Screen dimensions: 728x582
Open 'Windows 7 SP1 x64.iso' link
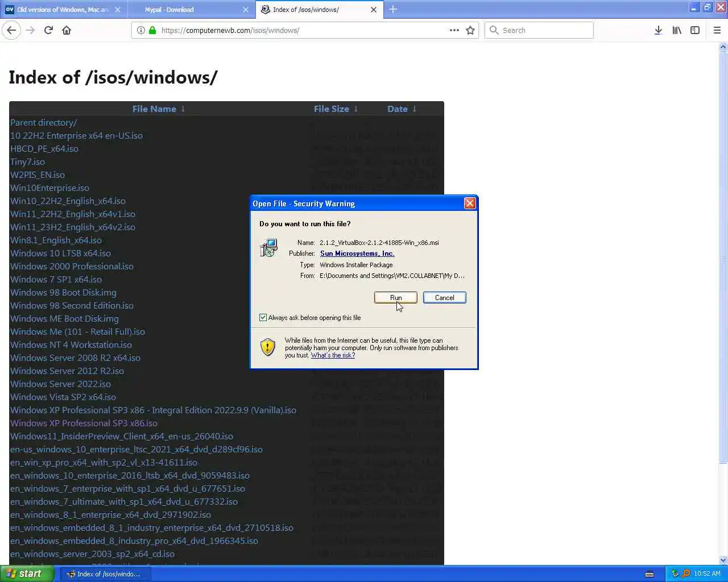[x=56, y=279]
